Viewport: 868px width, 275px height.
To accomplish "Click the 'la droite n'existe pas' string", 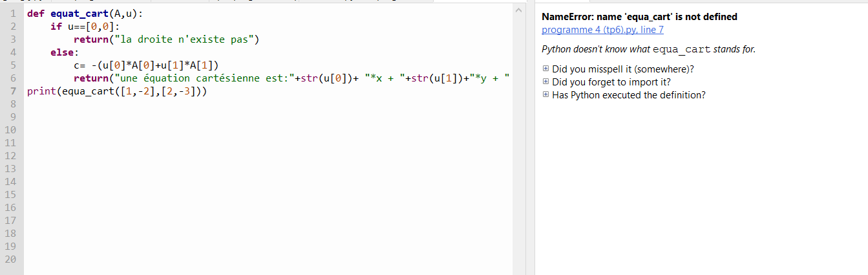I will point(184,39).
